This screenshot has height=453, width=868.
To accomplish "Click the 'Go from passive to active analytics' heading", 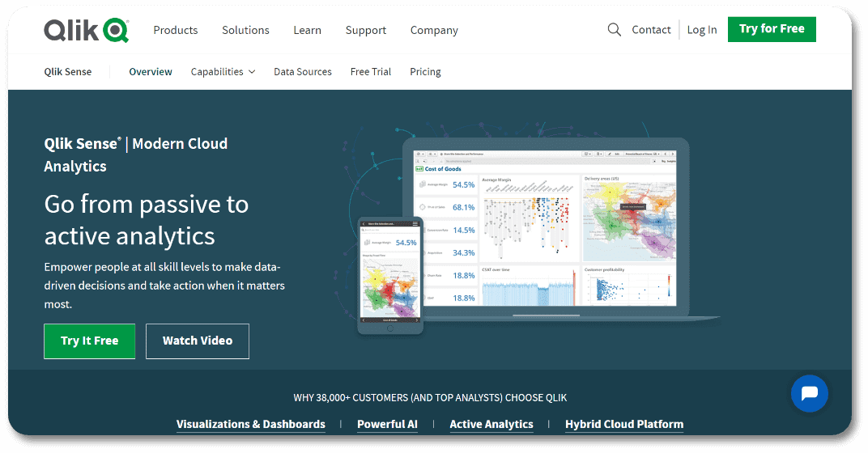I will click(x=147, y=220).
